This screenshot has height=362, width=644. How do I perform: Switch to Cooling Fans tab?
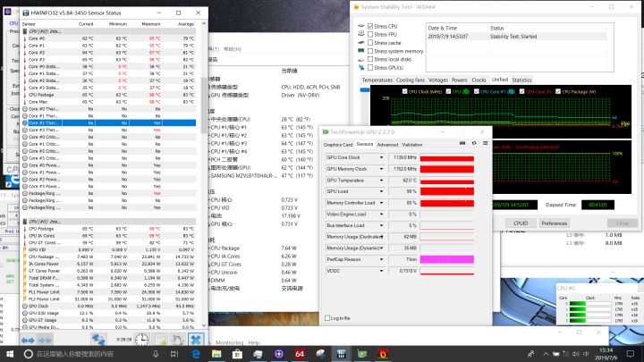tap(410, 80)
